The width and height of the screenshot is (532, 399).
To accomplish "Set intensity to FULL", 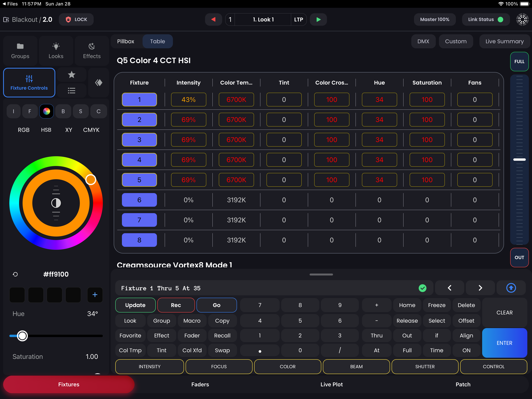I will [x=519, y=62].
